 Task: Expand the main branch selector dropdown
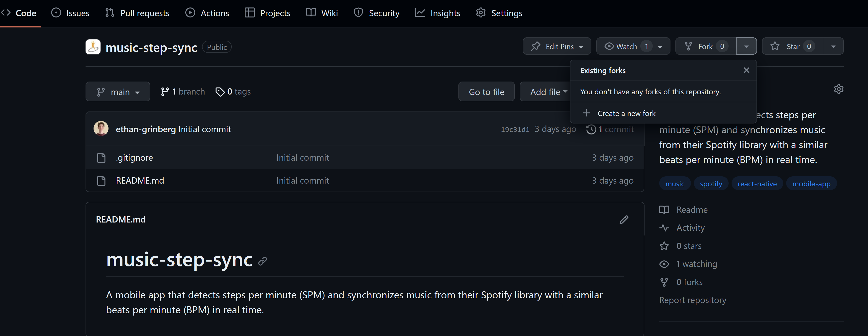click(x=117, y=92)
